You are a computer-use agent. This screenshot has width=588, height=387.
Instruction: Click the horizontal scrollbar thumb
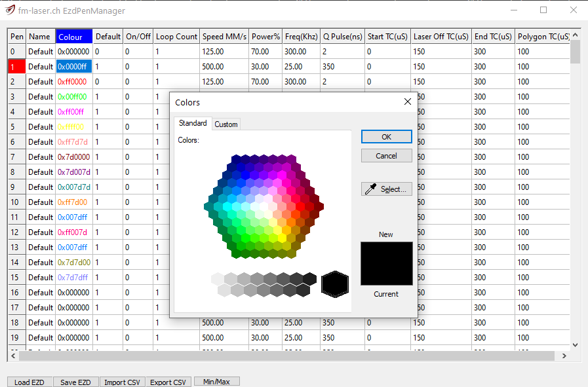coord(287,356)
